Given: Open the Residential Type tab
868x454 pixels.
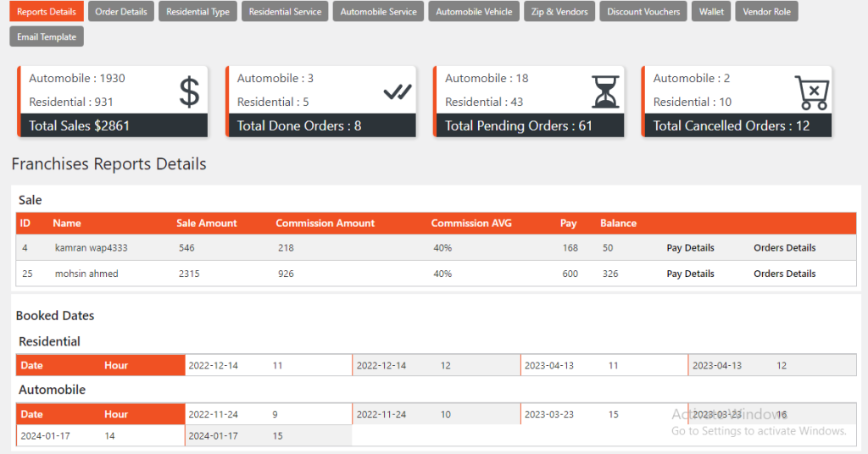Looking at the screenshot, I should point(198,12).
